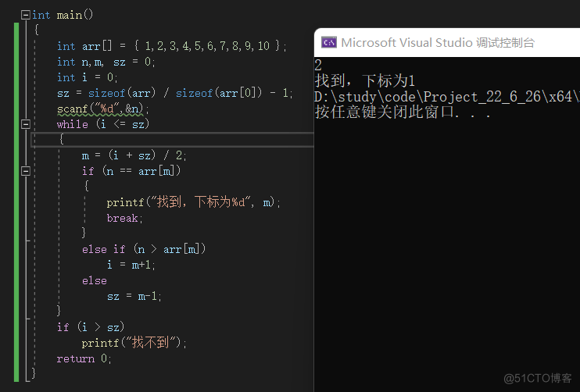Click the 'int i = 0;' line
Screen dimensions: 580x392
coord(88,77)
